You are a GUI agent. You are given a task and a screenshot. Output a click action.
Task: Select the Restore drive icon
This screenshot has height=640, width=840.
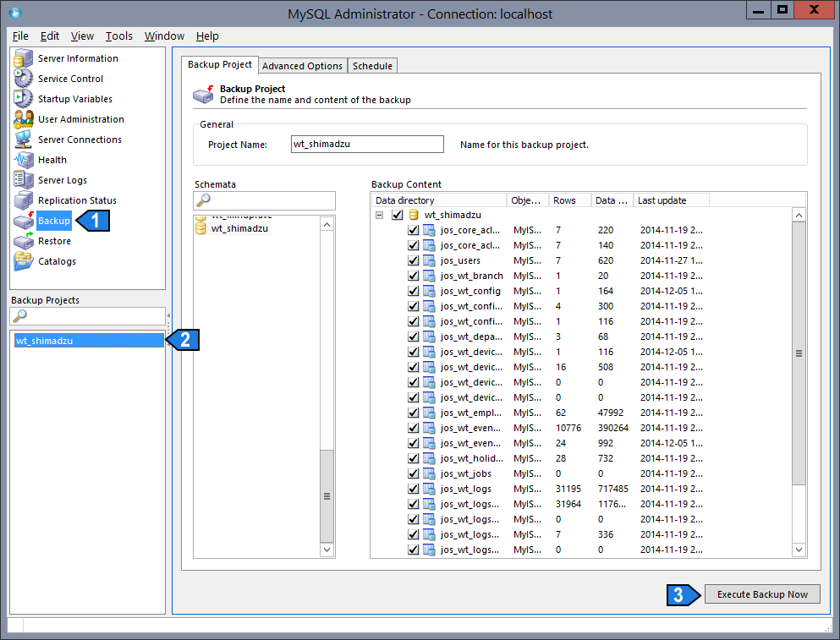click(x=23, y=241)
